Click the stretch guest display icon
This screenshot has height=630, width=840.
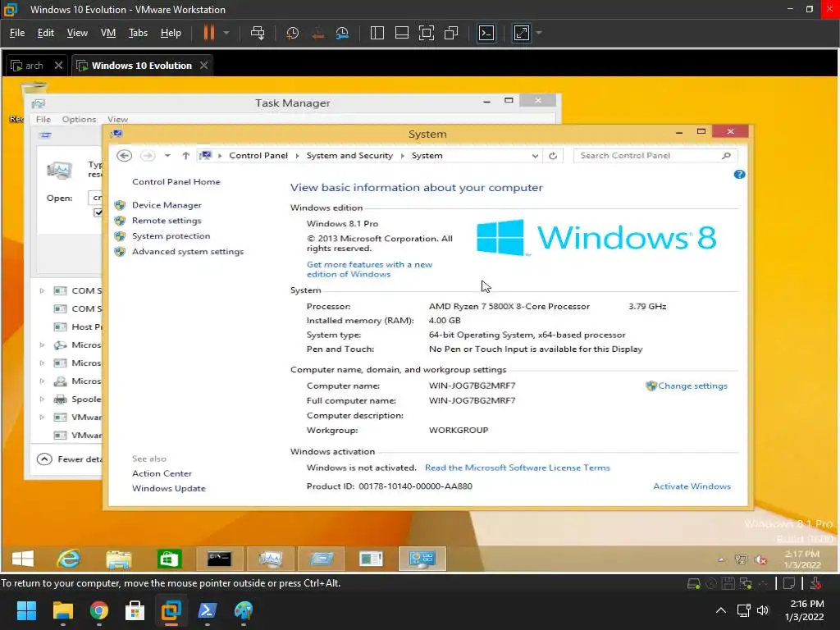click(x=522, y=33)
